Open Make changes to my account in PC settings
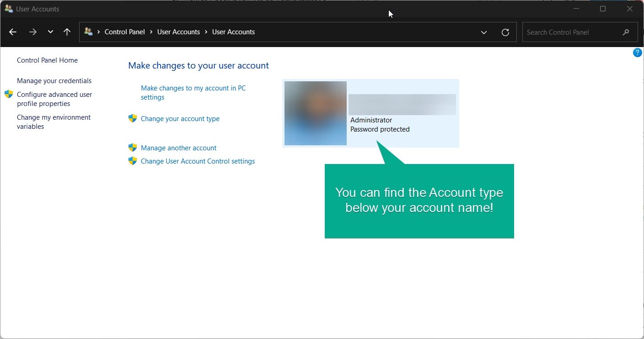 coord(193,93)
